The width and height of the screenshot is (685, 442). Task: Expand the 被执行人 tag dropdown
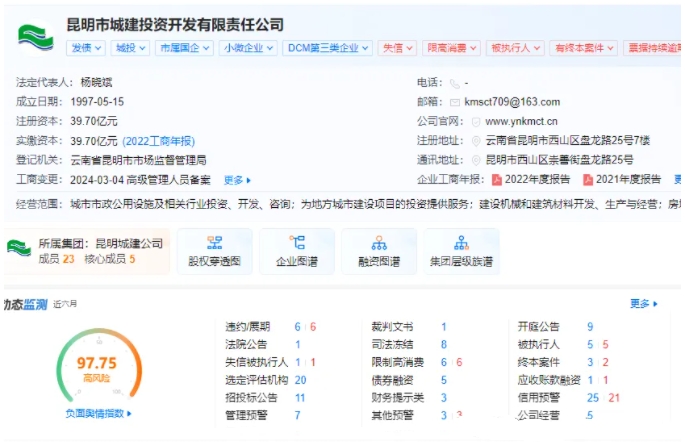pos(515,48)
